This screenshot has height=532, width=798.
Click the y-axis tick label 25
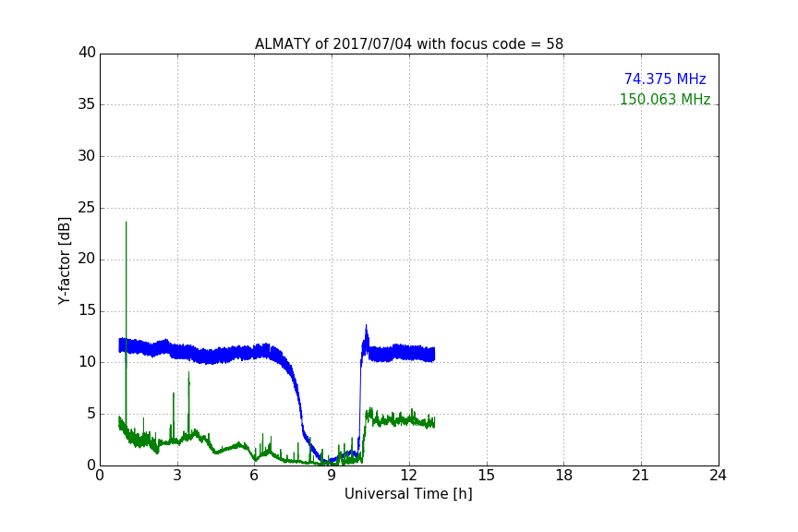(87, 207)
